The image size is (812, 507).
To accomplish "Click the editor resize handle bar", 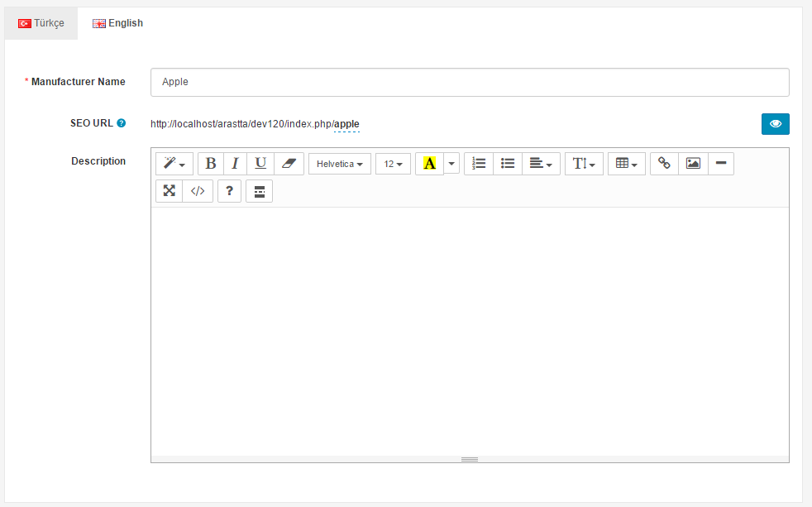I will [470, 459].
